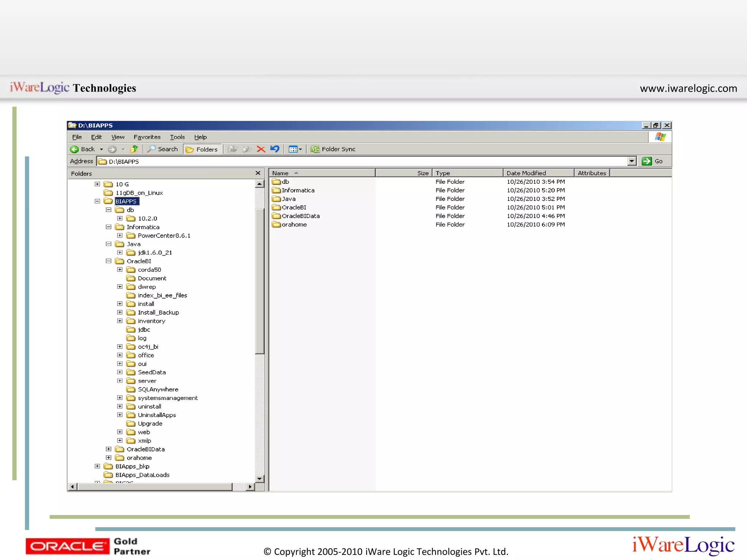This screenshot has width=747, height=560.
Task: Select the Upgrade folder icon in tree
Action: click(131, 424)
